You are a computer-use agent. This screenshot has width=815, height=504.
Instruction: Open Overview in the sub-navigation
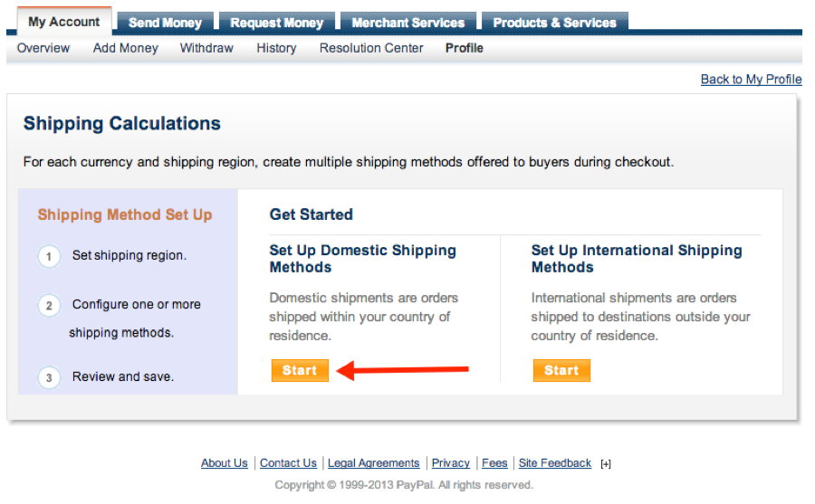(43, 48)
